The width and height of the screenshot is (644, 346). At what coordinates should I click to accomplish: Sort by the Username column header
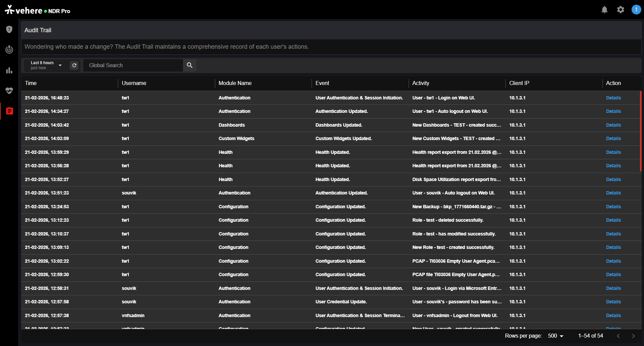pos(134,83)
